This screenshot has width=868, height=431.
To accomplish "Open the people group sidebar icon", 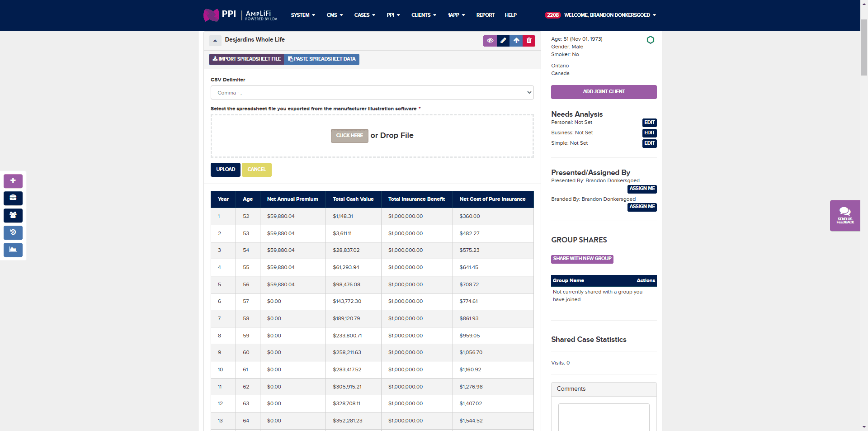I will 13,215.
